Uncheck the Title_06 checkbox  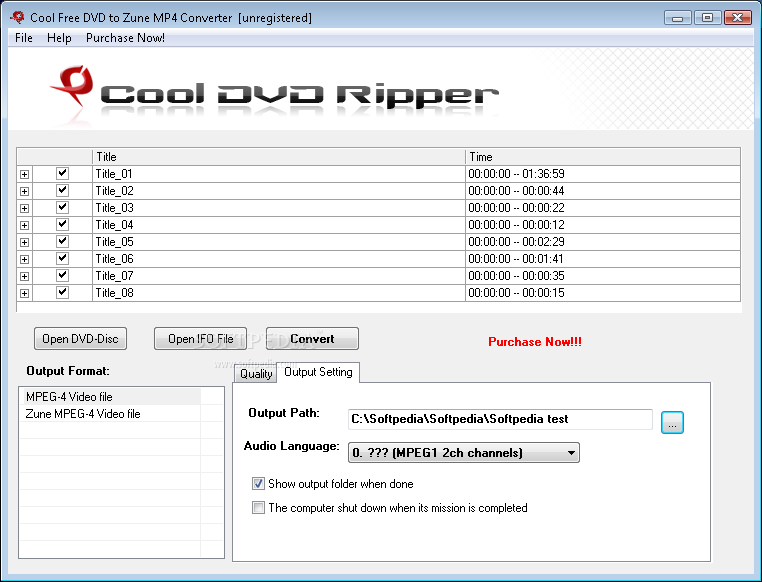point(62,258)
